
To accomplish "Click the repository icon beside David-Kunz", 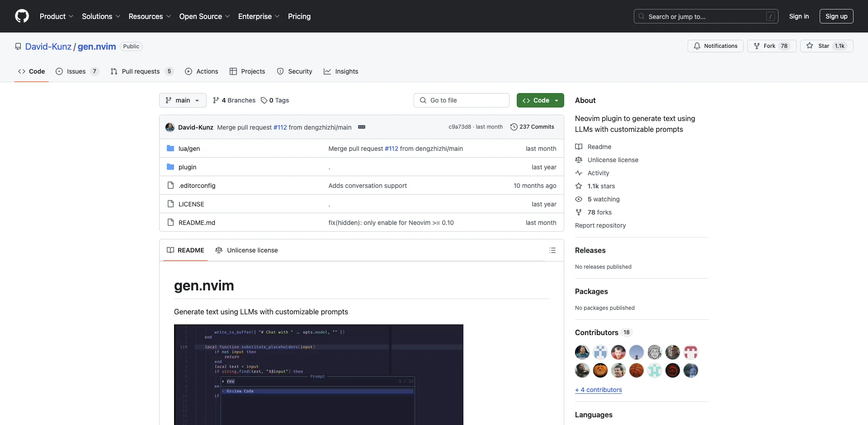I will 18,47.
